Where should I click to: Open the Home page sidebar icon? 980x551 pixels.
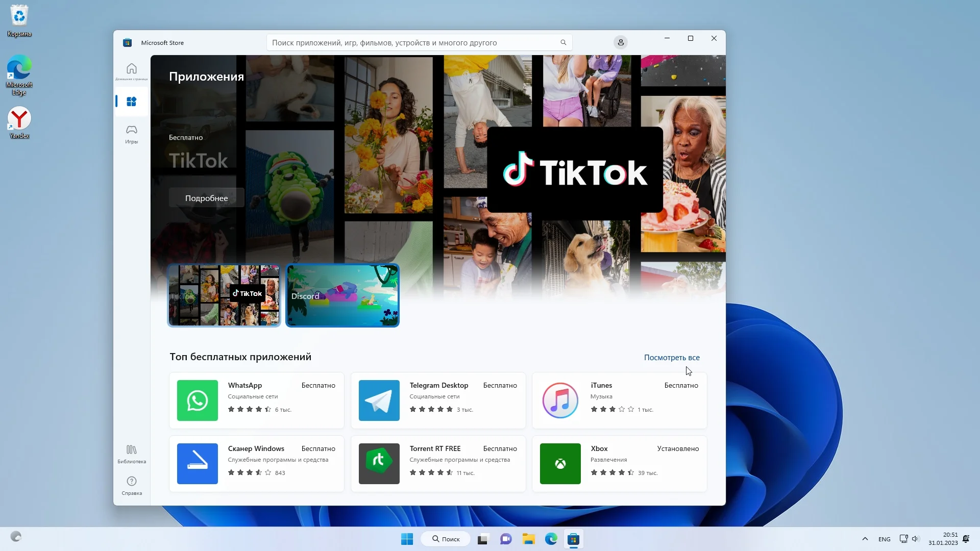point(131,70)
